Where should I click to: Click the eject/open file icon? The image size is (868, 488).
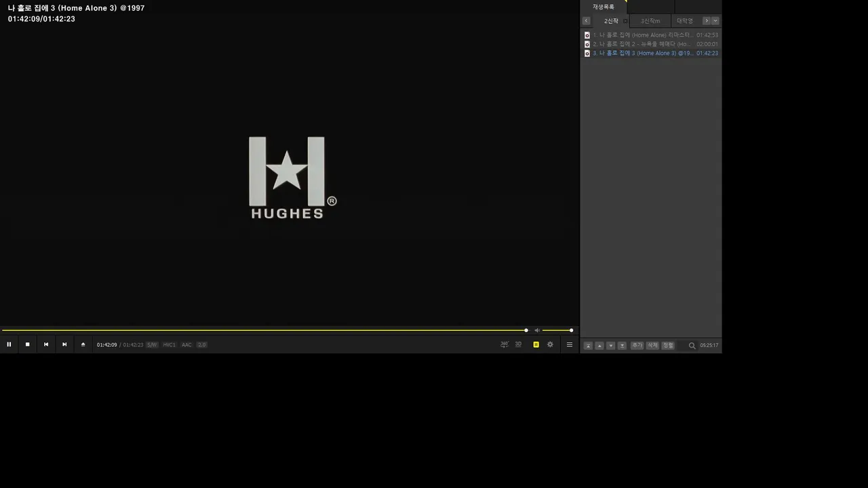83,344
